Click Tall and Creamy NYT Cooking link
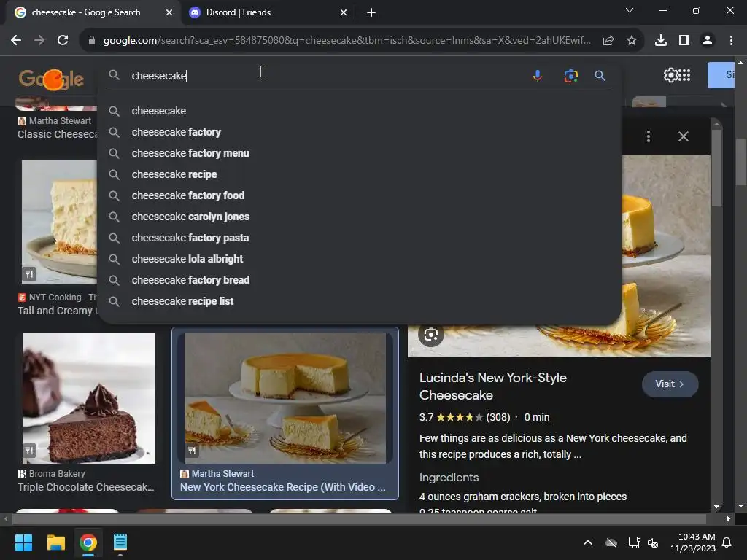Viewport: 747px width, 560px height. tap(57, 311)
